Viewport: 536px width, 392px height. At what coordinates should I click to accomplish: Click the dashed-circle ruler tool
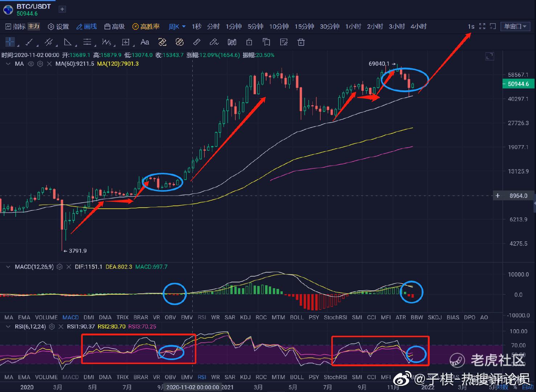click(179, 42)
